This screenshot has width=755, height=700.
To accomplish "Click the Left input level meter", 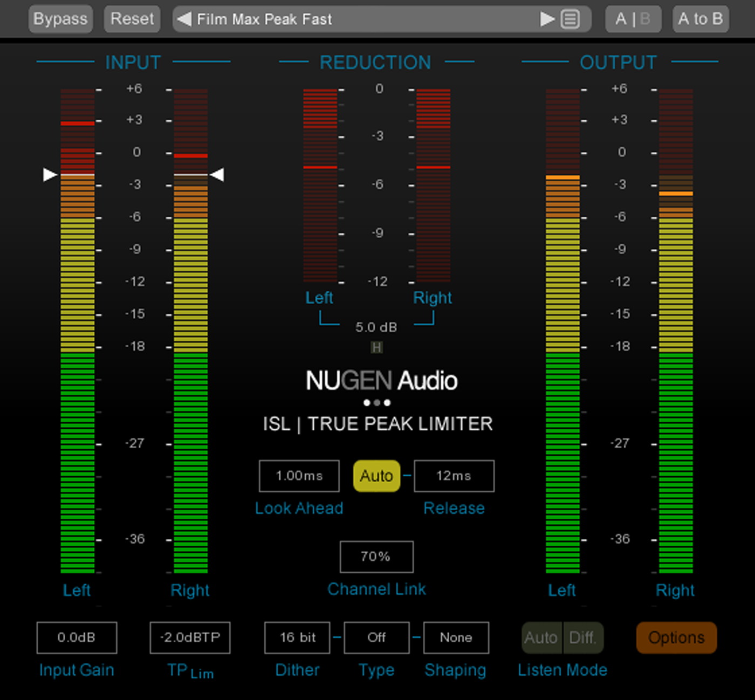I will tap(77, 331).
